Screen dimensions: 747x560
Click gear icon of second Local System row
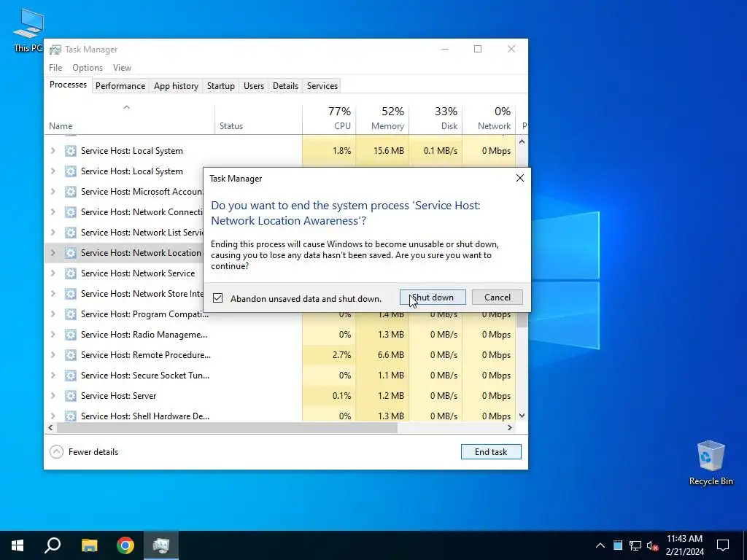point(71,171)
